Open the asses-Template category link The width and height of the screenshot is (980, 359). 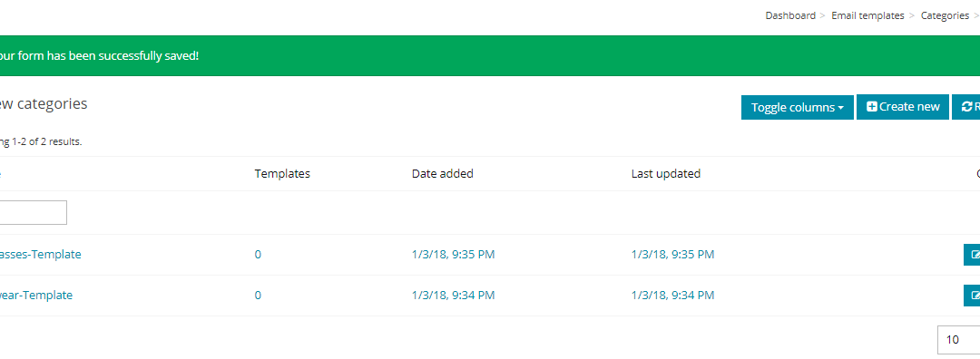(40, 254)
